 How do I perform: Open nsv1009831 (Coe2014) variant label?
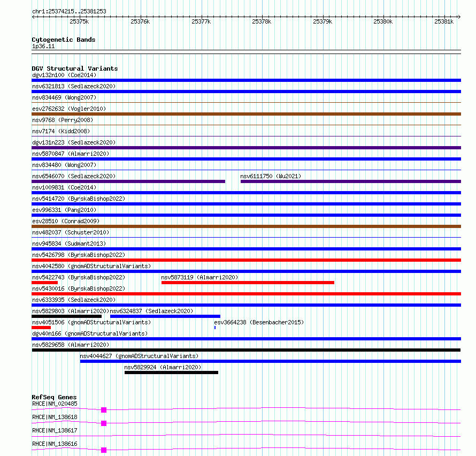point(64,187)
